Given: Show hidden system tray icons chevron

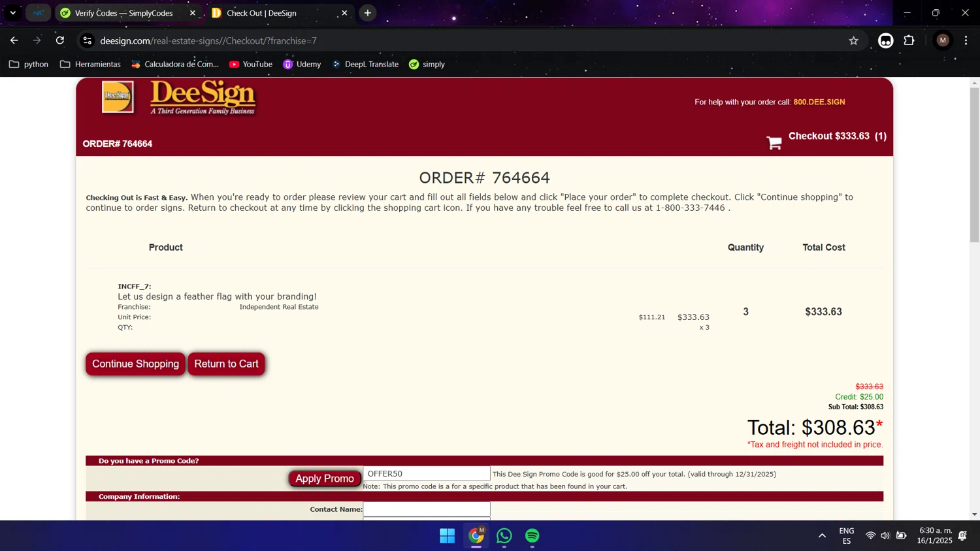Looking at the screenshot, I should (x=822, y=536).
